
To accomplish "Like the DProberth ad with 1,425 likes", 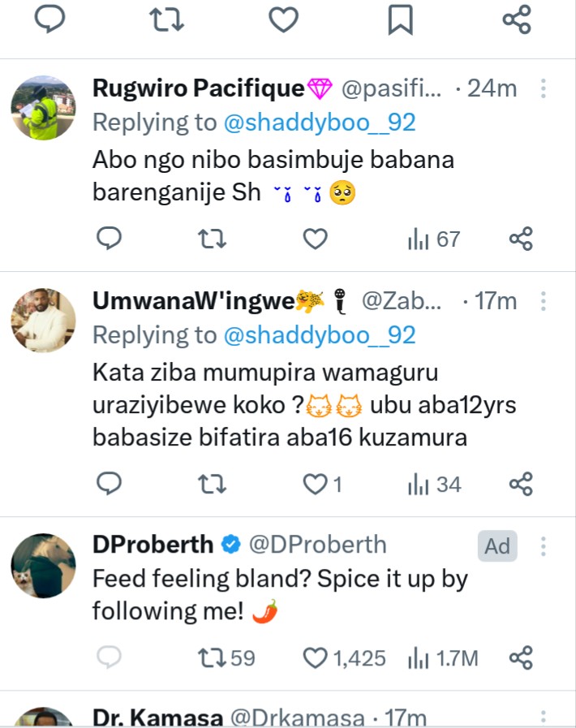I will tap(315, 658).
